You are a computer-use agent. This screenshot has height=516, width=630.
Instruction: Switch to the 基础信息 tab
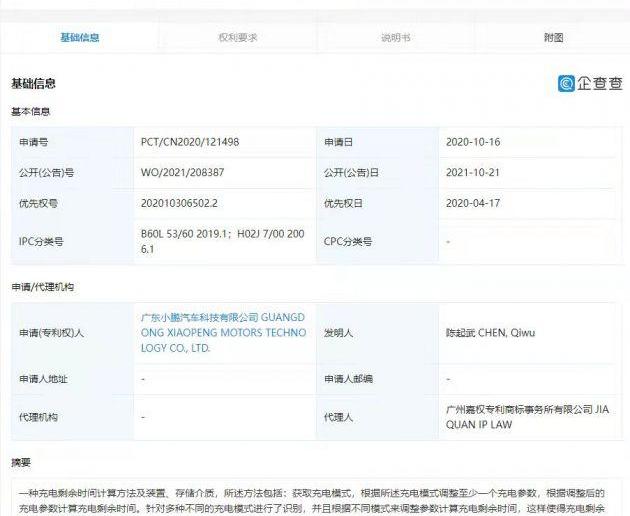point(80,37)
